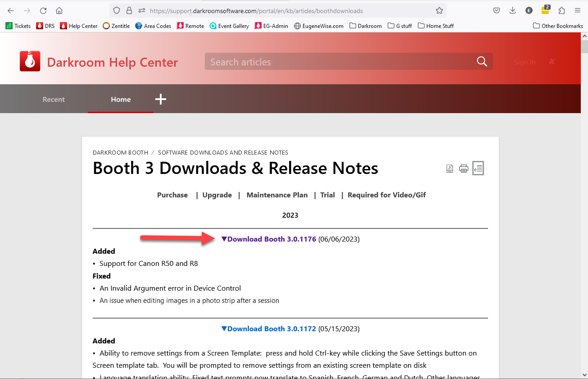The width and height of the screenshot is (588, 379).
Task: Bookmark this page with the star icon
Action: (439, 10)
